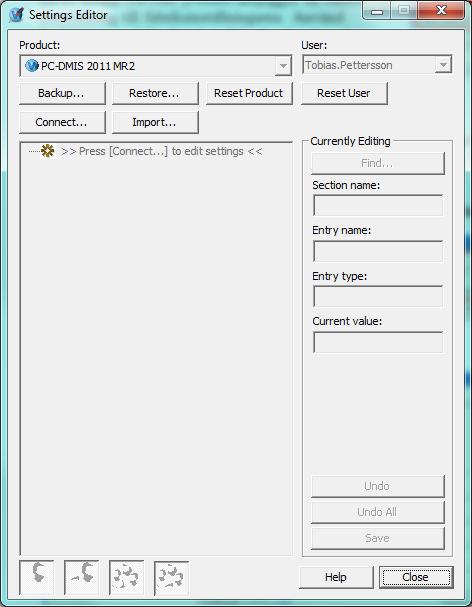Click the Restore button
Screen dimensions: 472x607
pyautogui.click(x=155, y=93)
